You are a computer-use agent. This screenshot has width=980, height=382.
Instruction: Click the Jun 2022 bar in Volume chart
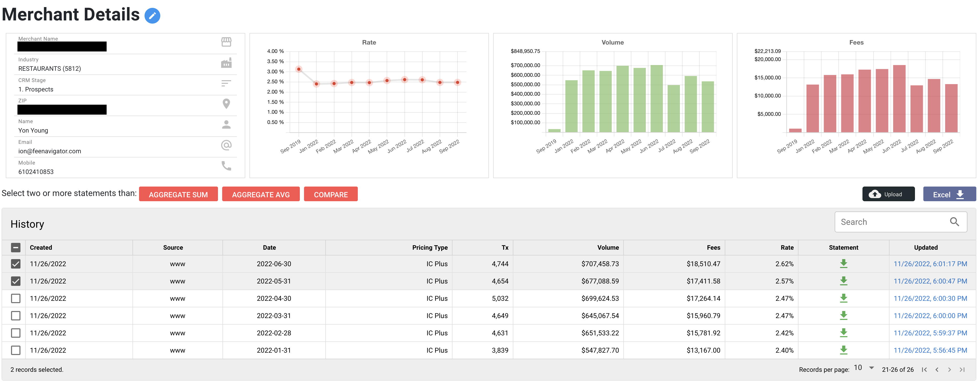(x=656, y=99)
